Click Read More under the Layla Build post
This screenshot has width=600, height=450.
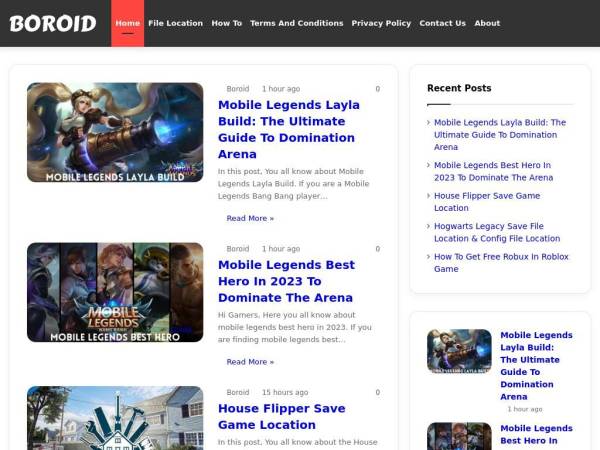point(250,218)
